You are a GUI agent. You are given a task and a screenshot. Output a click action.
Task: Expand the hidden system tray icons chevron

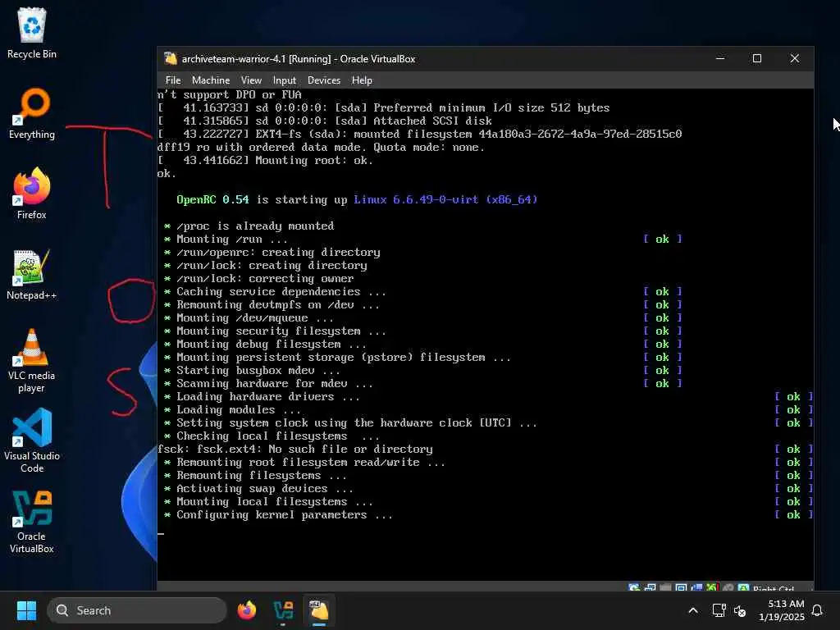click(692, 610)
